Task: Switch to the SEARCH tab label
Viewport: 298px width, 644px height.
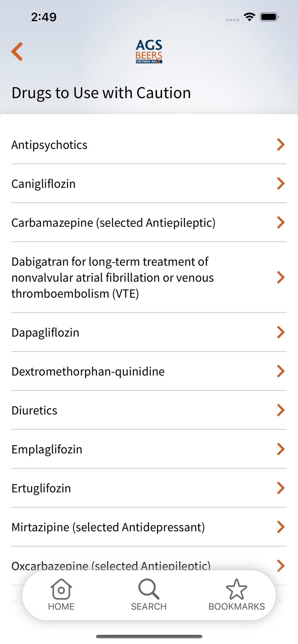Action: [x=149, y=607]
